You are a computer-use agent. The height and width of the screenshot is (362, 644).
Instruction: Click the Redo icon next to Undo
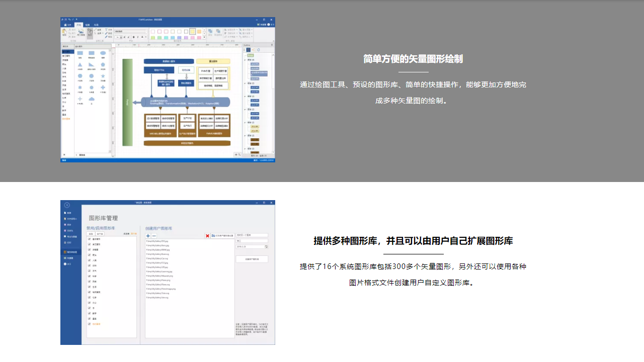point(72,19)
